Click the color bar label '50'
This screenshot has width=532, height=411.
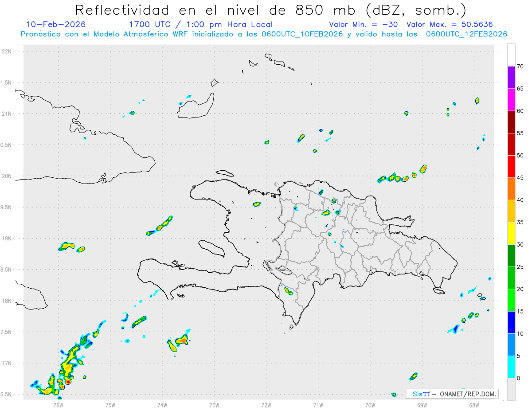[520, 156]
